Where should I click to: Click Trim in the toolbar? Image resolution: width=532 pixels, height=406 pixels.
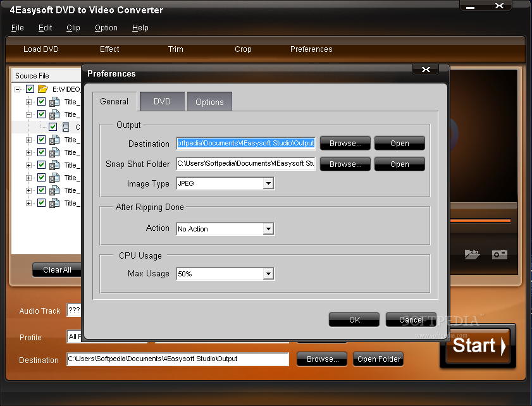(176, 49)
